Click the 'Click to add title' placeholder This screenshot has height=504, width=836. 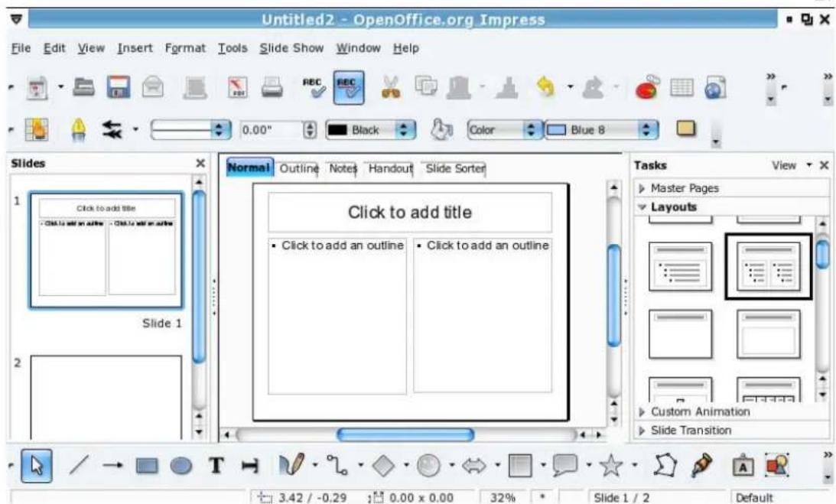coord(409,213)
